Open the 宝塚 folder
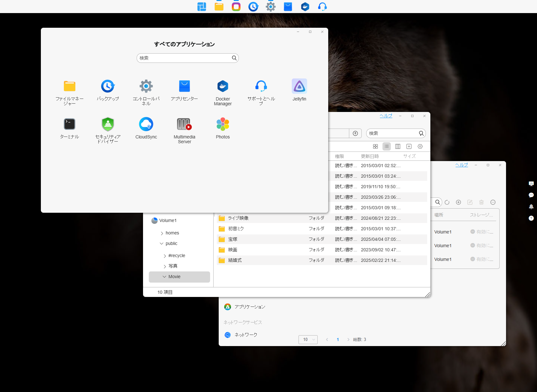Screen dimensions: 537x392 click(233, 239)
